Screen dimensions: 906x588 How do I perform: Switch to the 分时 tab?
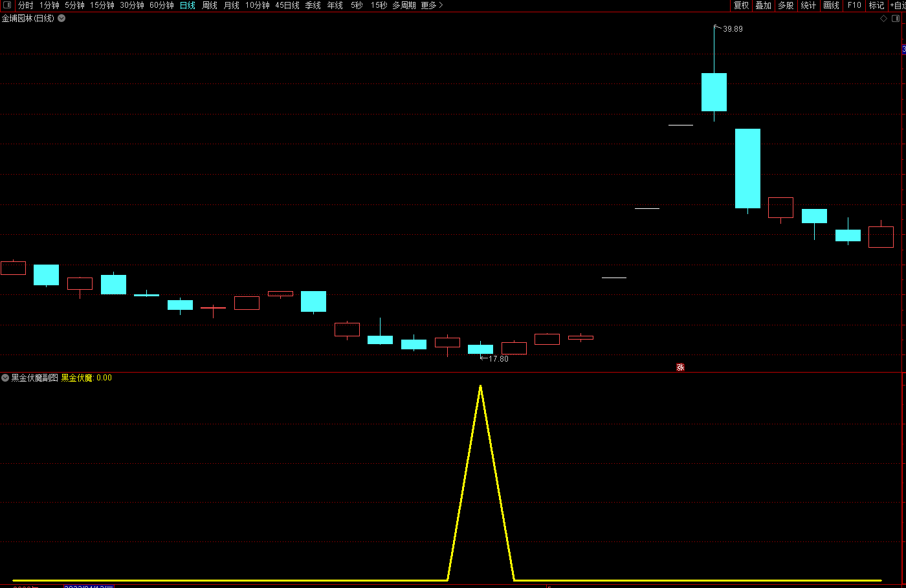click(26, 5)
